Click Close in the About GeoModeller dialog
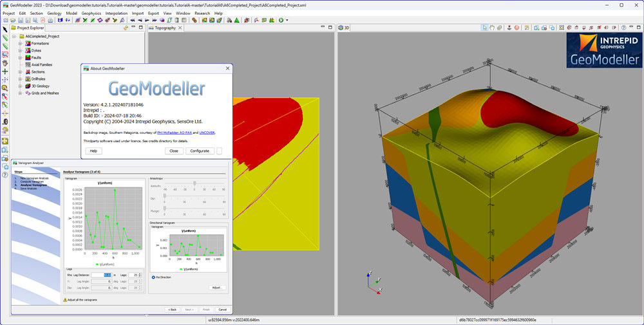This screenshot has height=325, width=644. [174, 151]
